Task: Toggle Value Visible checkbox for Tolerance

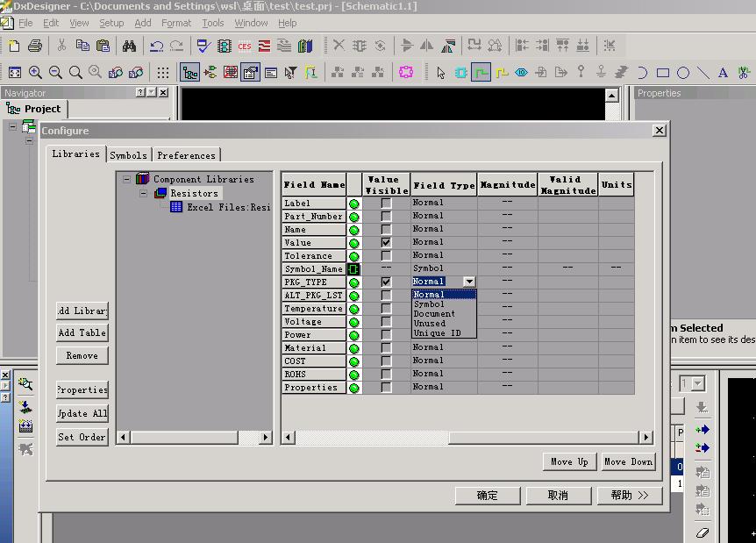Action: pos(386,255)
